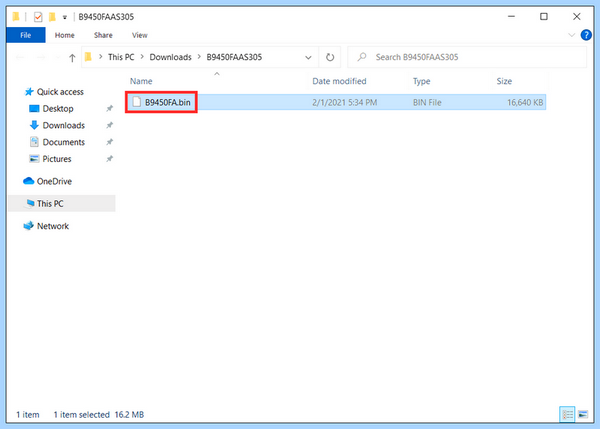Image resolution: width=600 pixels, height=429 pixels.
Task: Click the BIN File type cell
Action: point(427,103)
